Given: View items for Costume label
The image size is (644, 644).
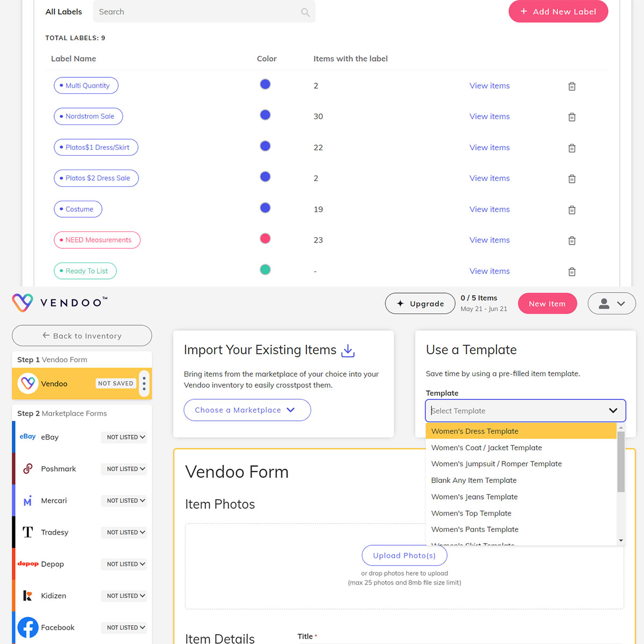Looking at the screenshot, I should (x=489, y=209).
